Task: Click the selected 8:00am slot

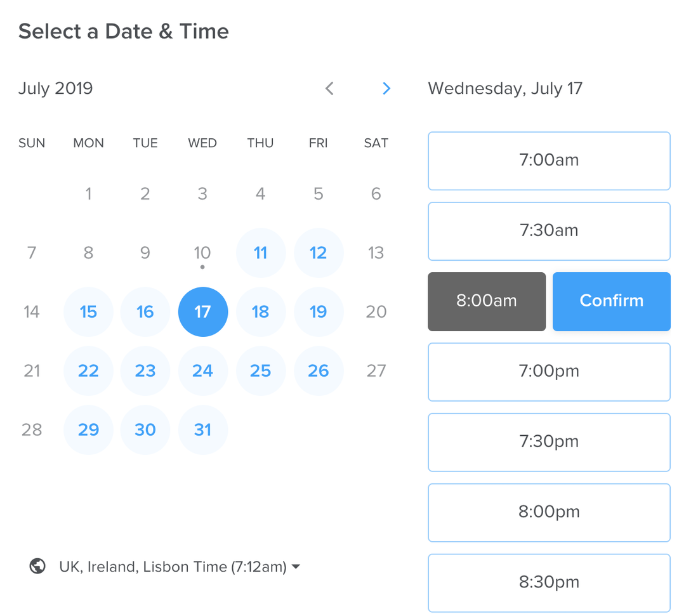Action: [487, 301]
